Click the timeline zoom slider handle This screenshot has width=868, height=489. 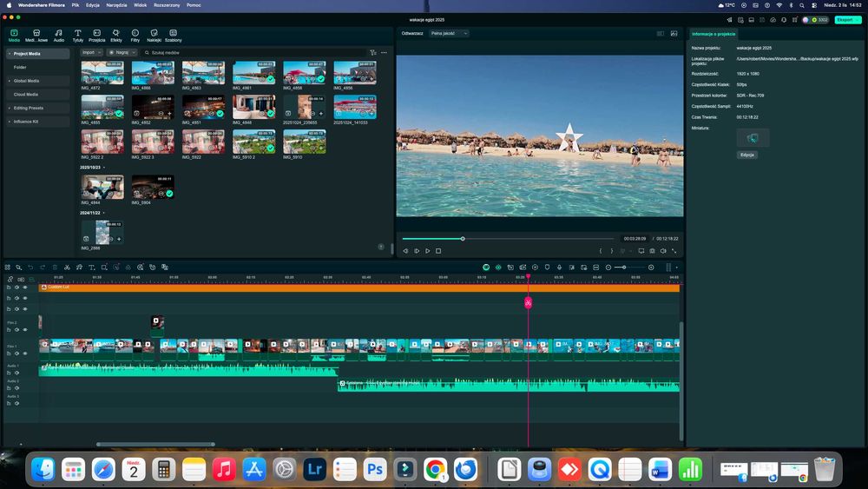tap(624, 268)
